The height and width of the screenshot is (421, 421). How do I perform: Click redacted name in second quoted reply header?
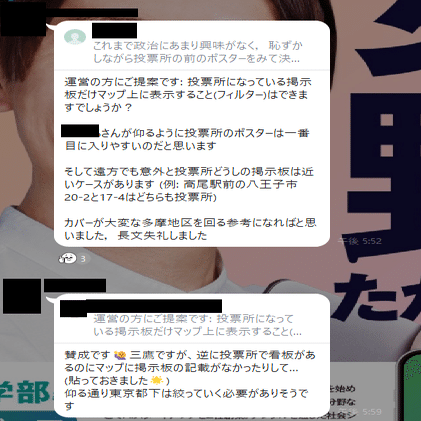(141, 307)
